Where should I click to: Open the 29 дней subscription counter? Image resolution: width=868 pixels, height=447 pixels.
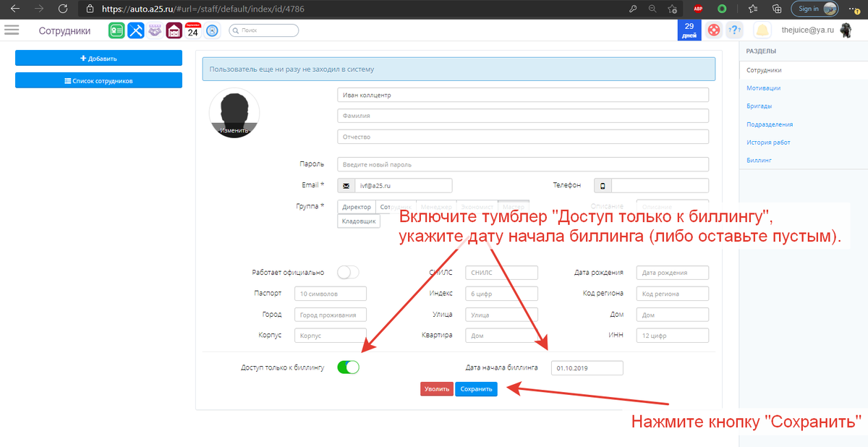pos(689,30)
